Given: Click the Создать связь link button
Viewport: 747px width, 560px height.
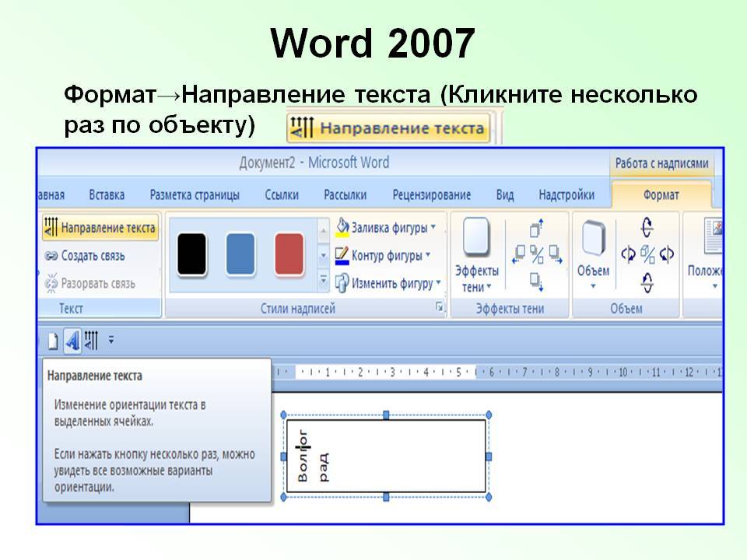Looking at the screenshot, I should 85,256.
